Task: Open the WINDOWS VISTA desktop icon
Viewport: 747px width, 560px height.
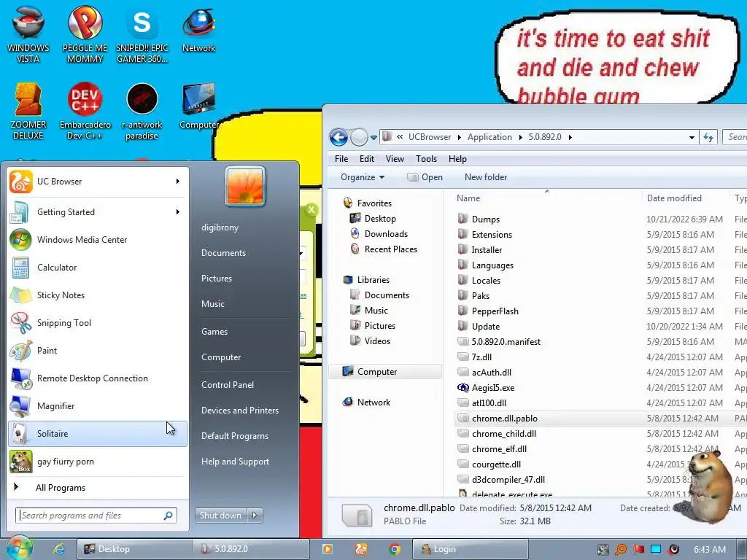Action: click(28, 34)
